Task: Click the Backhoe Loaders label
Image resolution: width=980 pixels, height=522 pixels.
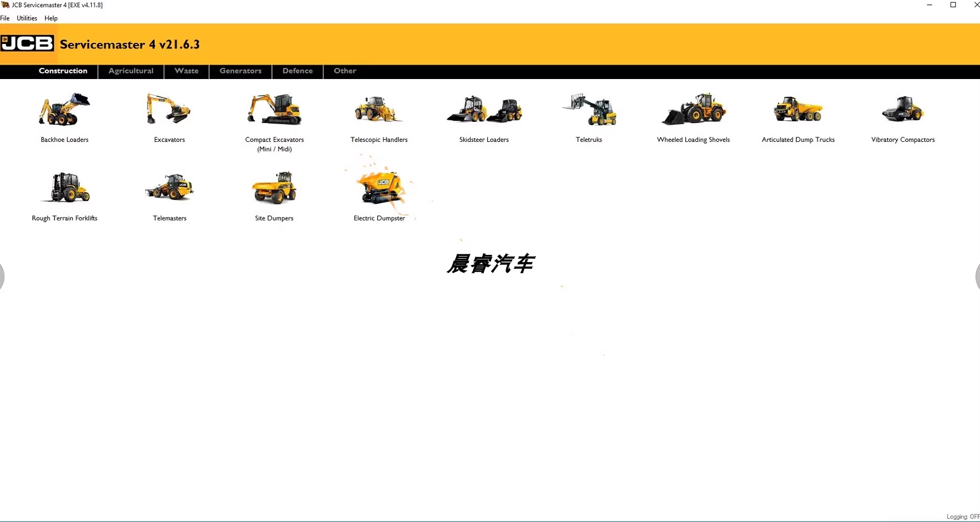Action: point(65,140)
